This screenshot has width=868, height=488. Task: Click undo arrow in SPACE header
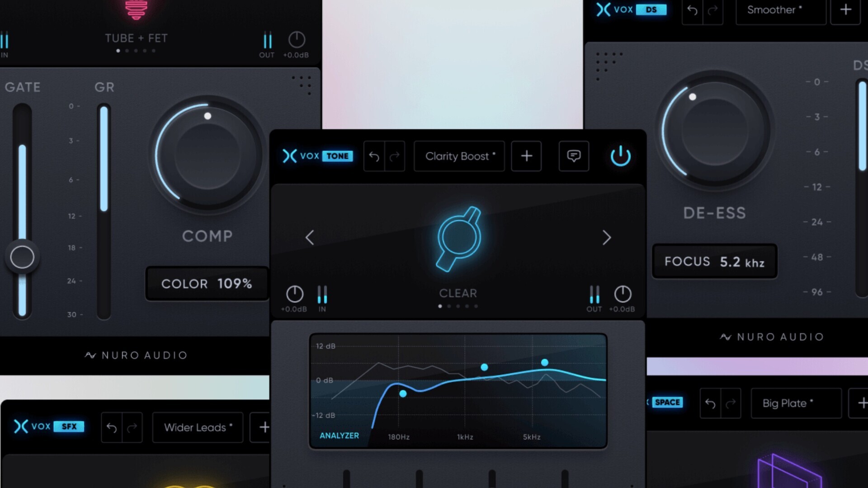[x=710, y=404]
